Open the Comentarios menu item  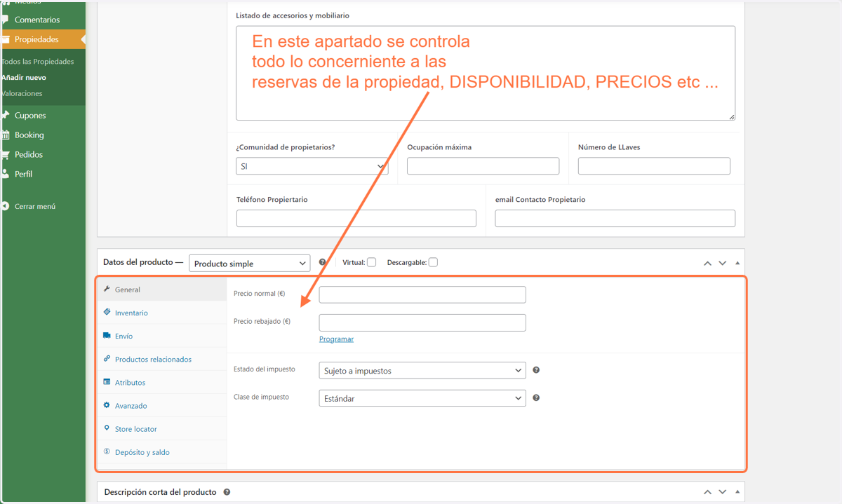coord(43,20)
